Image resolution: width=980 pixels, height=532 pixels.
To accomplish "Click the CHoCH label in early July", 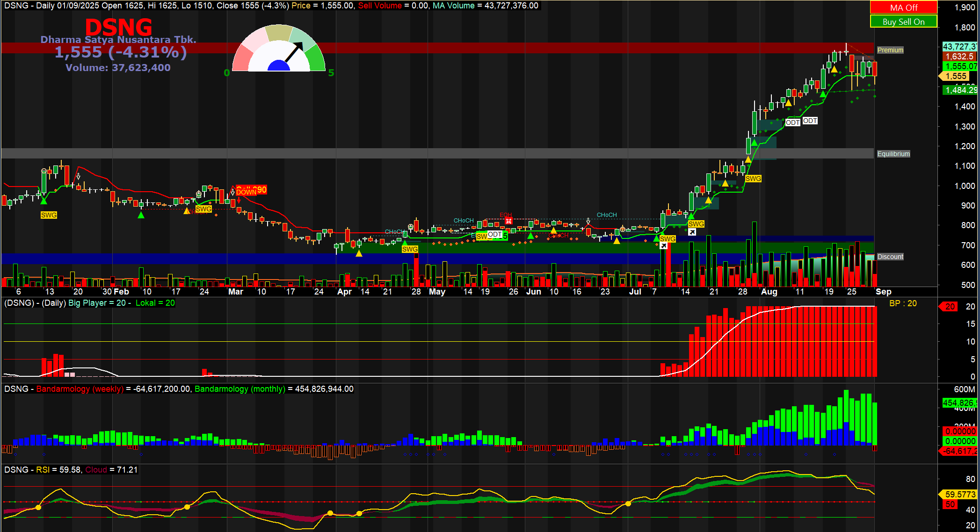I will (607, 215).
